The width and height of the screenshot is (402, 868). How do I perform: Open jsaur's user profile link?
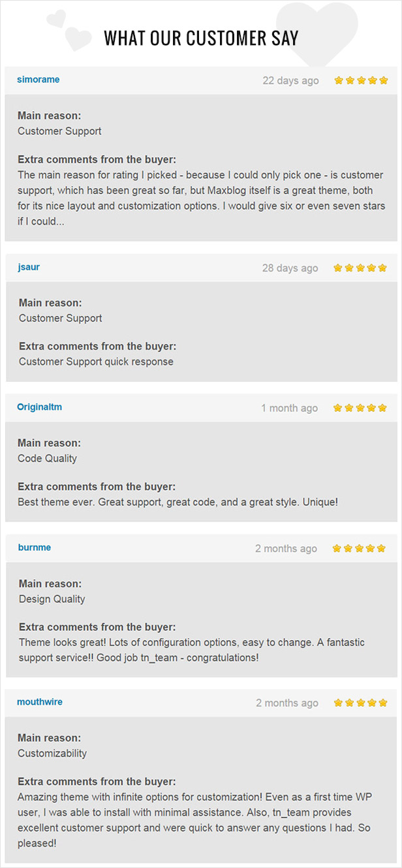tap(29, 267)
